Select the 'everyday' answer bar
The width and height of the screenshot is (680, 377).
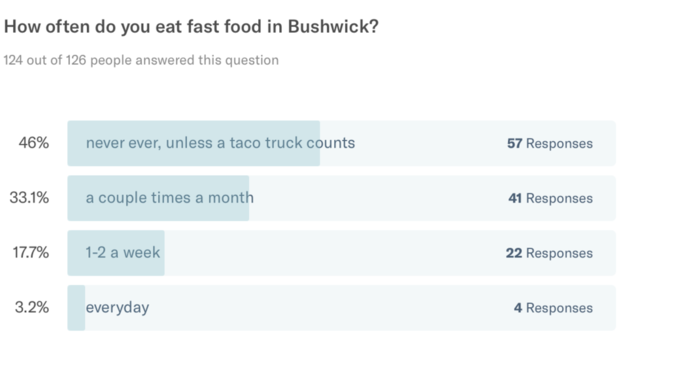(341, 308)
